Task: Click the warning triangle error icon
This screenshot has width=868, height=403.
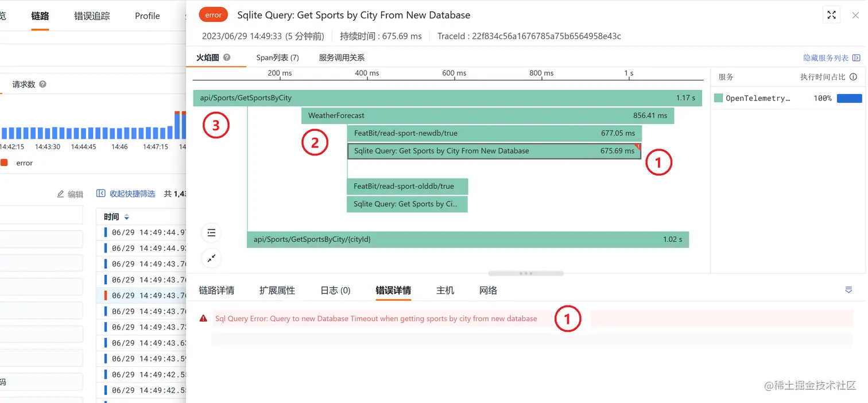Action: pos(203,318)
